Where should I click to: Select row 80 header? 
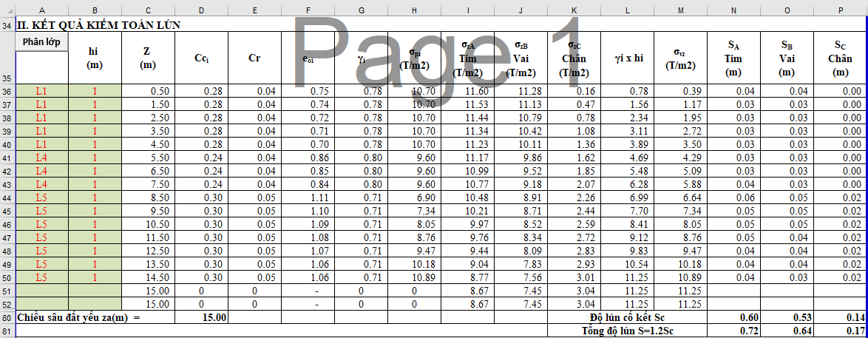(x=7, y=317)
